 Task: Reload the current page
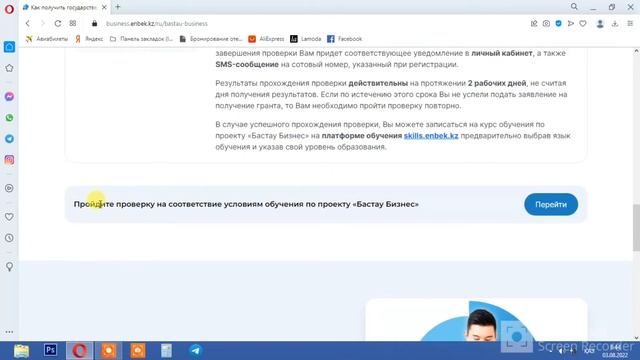pos(58,24)
